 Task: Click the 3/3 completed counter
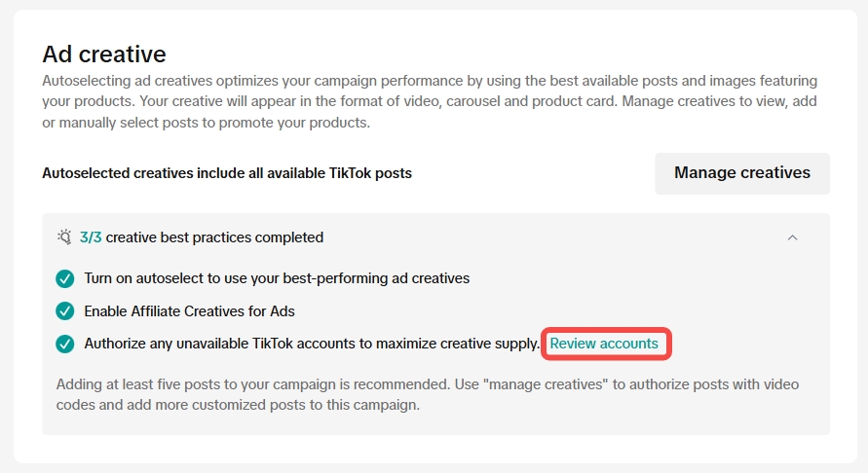tap(91, 237)
